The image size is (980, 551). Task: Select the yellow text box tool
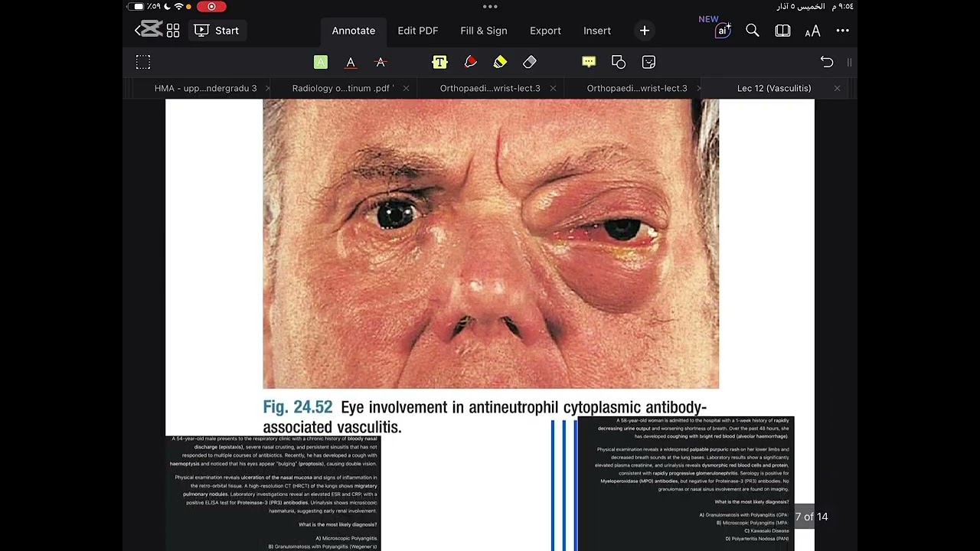click(x=439, y=62)
